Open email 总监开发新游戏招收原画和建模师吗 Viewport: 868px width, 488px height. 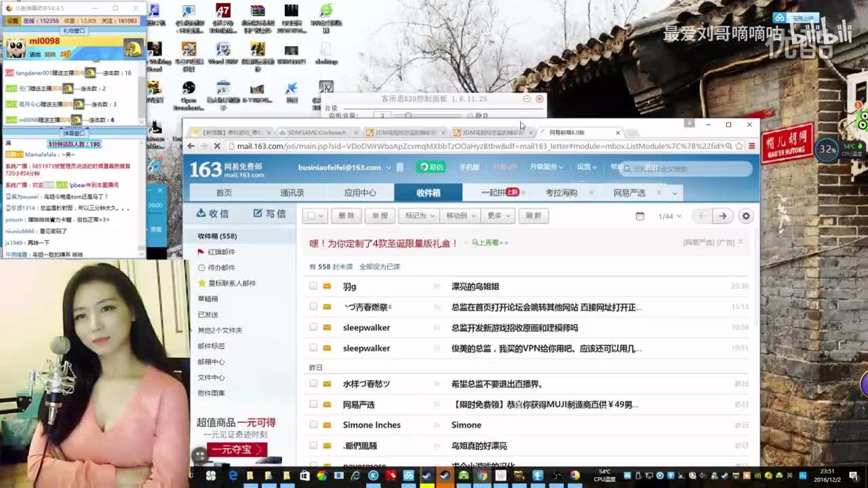click(x=515, y=327)
